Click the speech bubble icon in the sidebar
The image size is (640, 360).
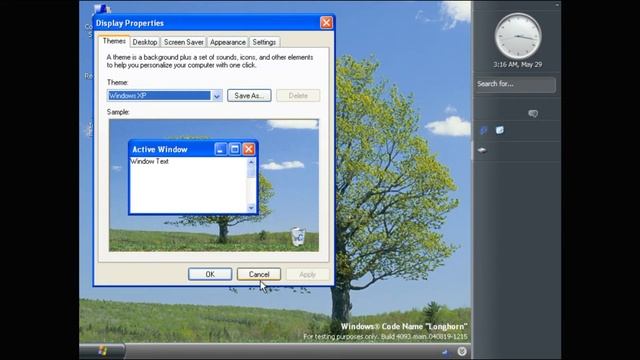coord(533,113)
